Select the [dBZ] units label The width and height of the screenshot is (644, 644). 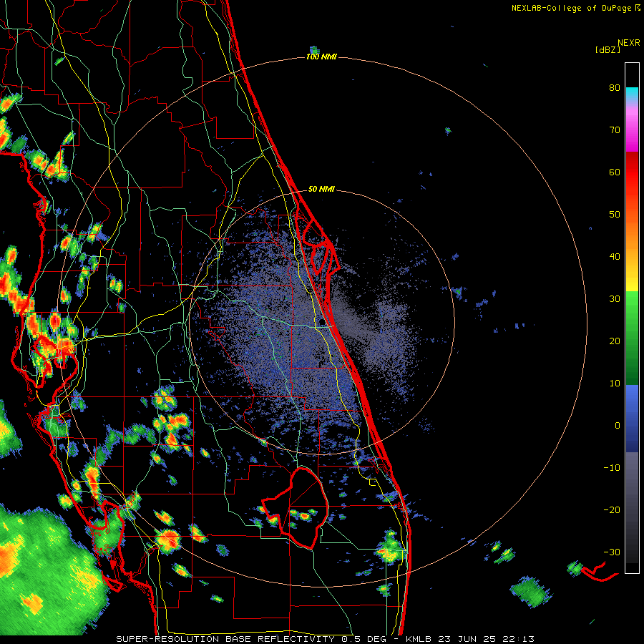608,49
